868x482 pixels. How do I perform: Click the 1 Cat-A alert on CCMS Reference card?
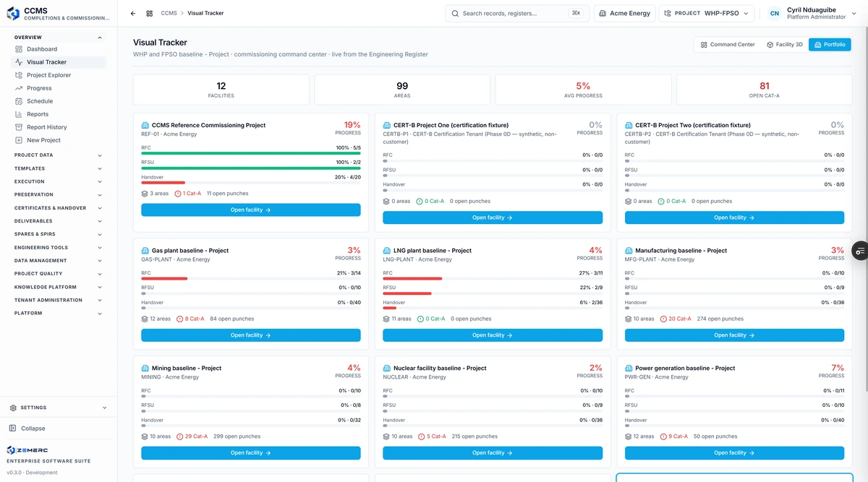(188, 194)
